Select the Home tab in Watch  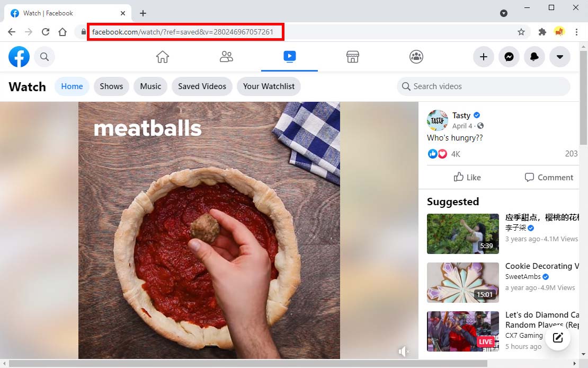[x=72, y=86]
